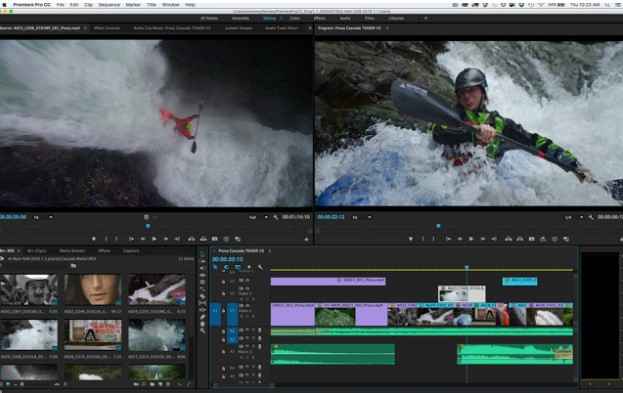Select the cyan clip on track V3
The height and width of the screenshot is (393, 623).
pyautogui.click(x=520, y=281)
